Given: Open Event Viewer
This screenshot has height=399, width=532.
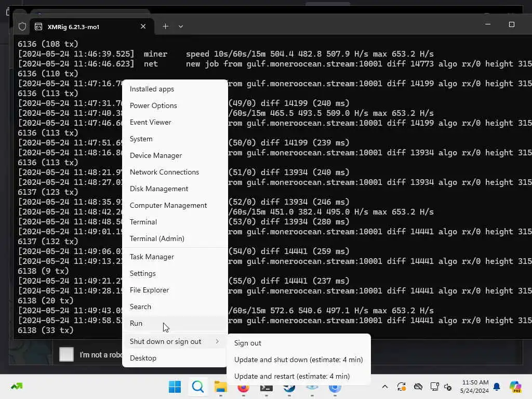Looking at the screenshot, I should click(x=175, y=122).
